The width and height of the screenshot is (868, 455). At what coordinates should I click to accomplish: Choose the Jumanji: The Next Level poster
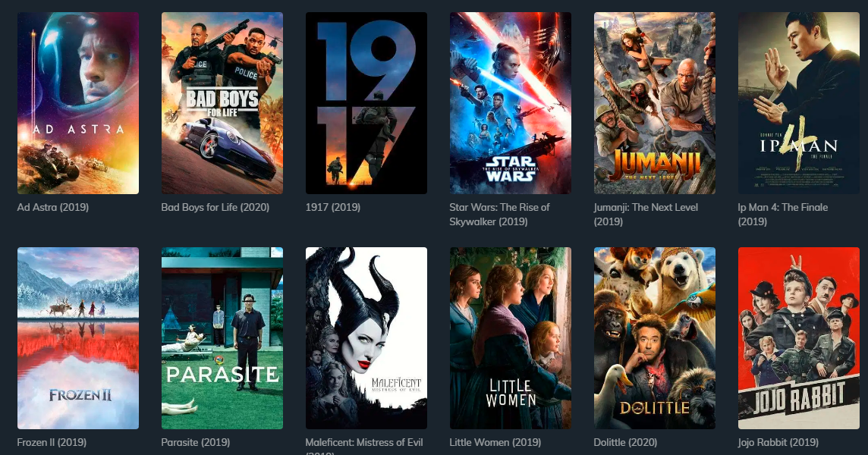pyautogui.click(x=655, y=103)
